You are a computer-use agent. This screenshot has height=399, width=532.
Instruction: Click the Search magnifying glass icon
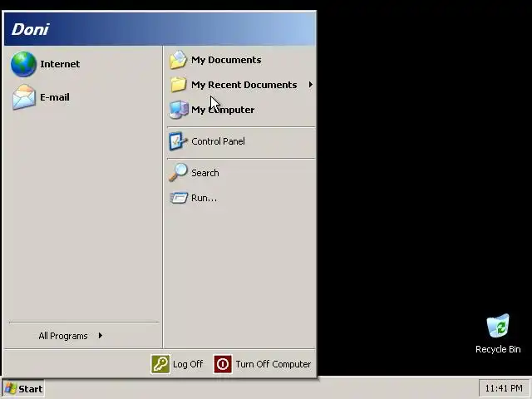point(178,172)
